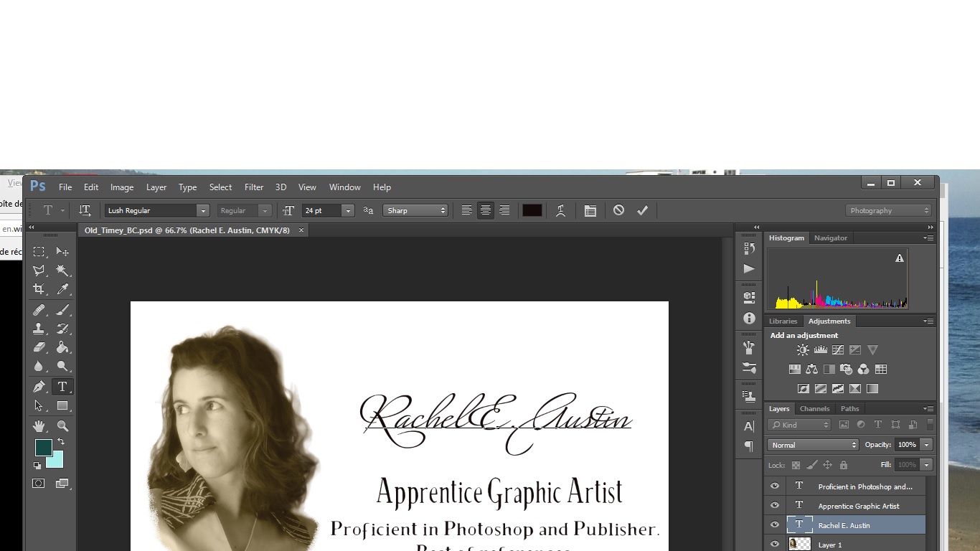
Task: Select the Dodge tool
Action: 62,366
